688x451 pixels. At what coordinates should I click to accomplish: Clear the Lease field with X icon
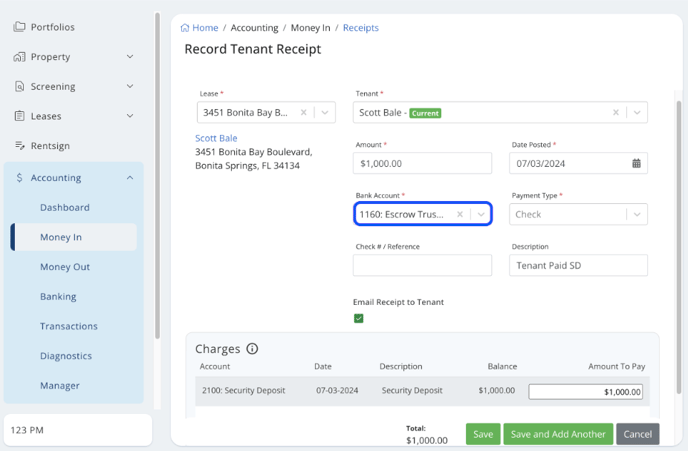click(304, 113)
